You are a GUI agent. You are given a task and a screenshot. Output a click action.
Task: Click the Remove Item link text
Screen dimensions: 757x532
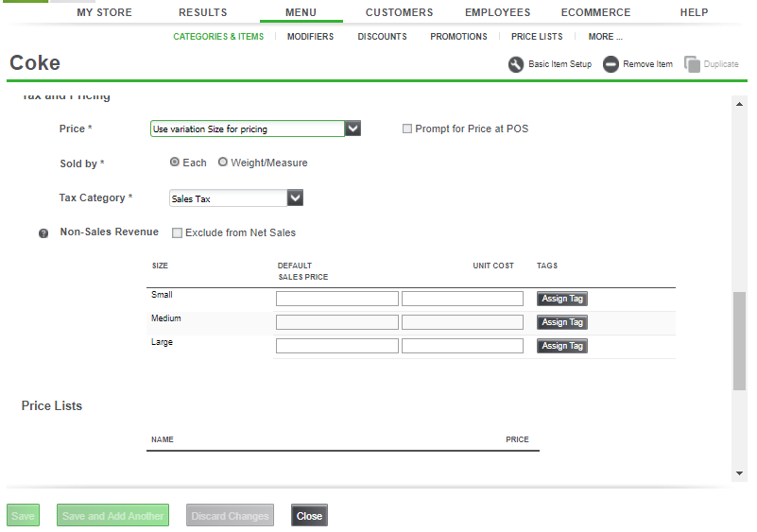tap(647, 64)
